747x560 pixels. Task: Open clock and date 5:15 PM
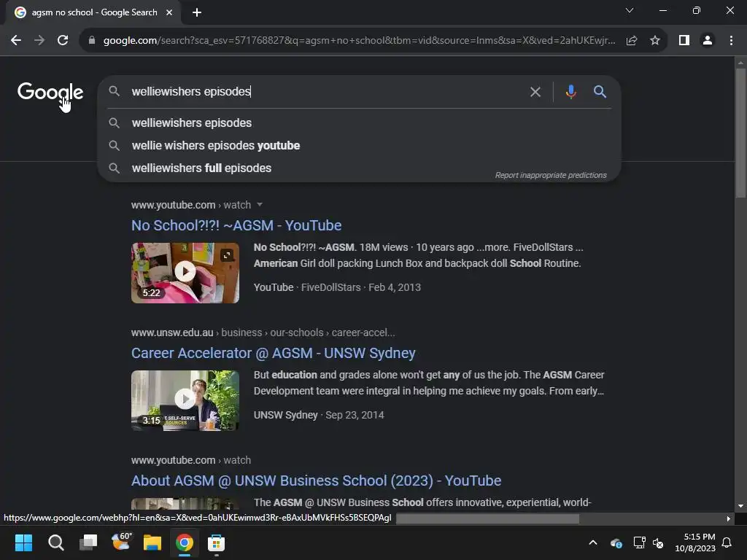coord(695,542)
